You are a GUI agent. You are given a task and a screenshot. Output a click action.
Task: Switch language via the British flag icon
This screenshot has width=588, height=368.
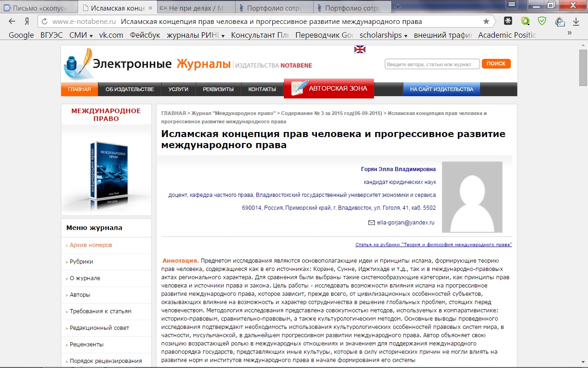(x=360, y=49)
